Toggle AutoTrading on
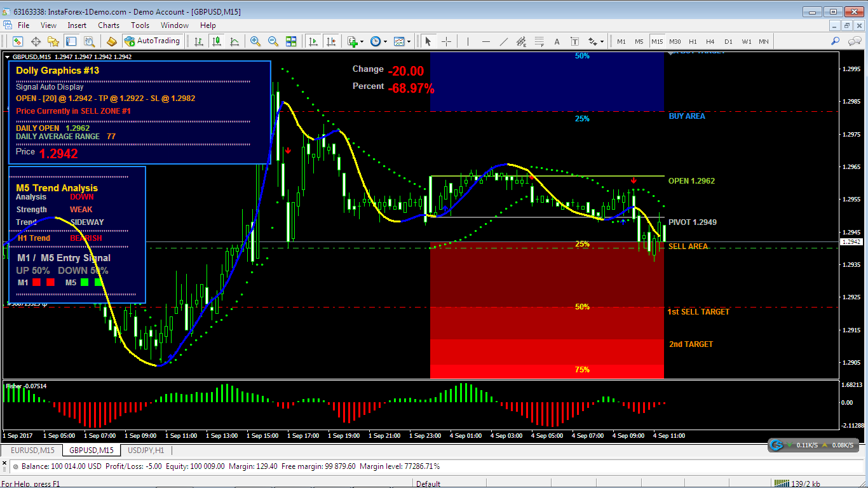 pyautogui.click(x=153, y=41)
